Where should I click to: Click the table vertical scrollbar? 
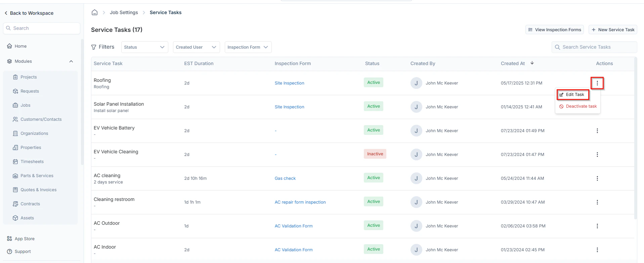point(636,138)
